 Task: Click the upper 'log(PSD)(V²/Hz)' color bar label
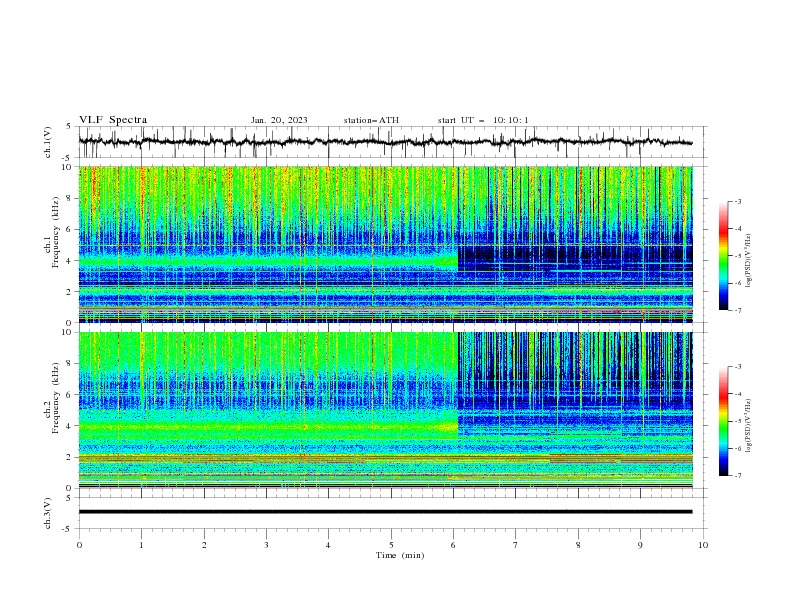coord(749,261)
